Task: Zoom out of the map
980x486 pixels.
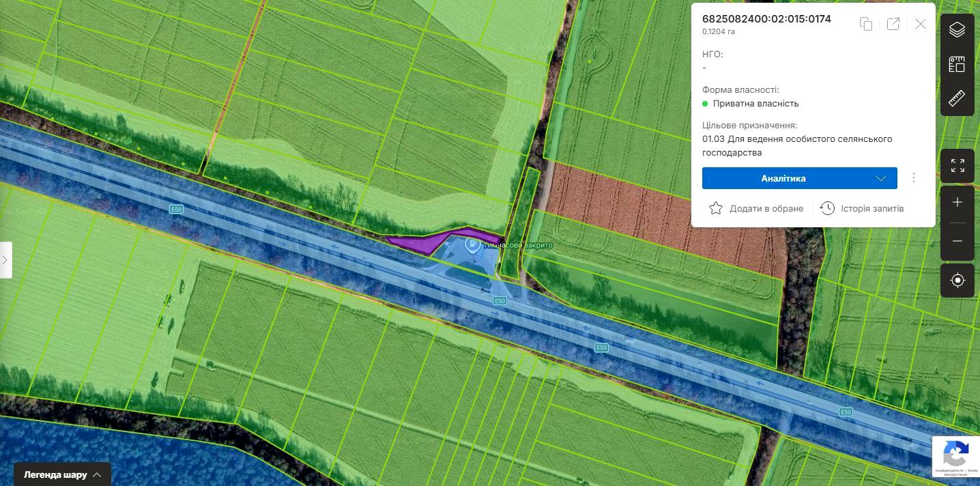Action: pos(957,242)
